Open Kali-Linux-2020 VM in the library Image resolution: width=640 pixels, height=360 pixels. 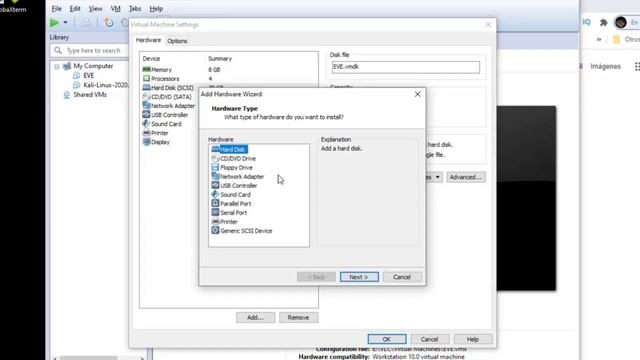tap(100, 85)
